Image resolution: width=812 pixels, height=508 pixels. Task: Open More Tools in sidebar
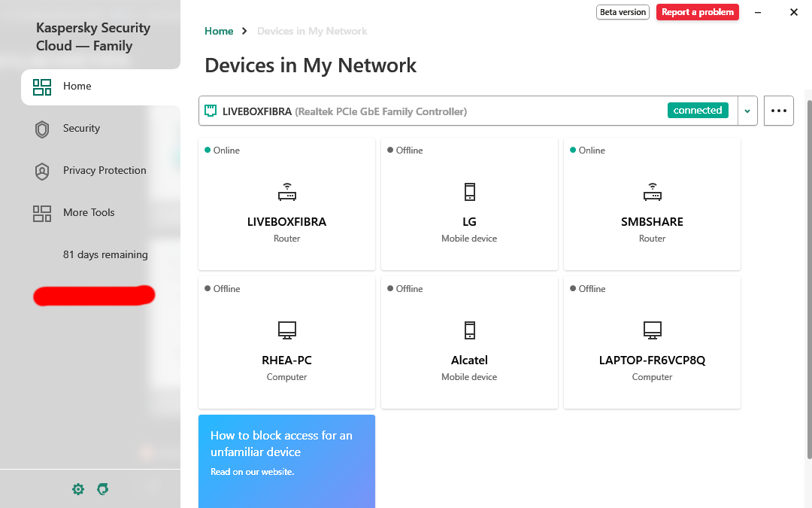(89, 213)
